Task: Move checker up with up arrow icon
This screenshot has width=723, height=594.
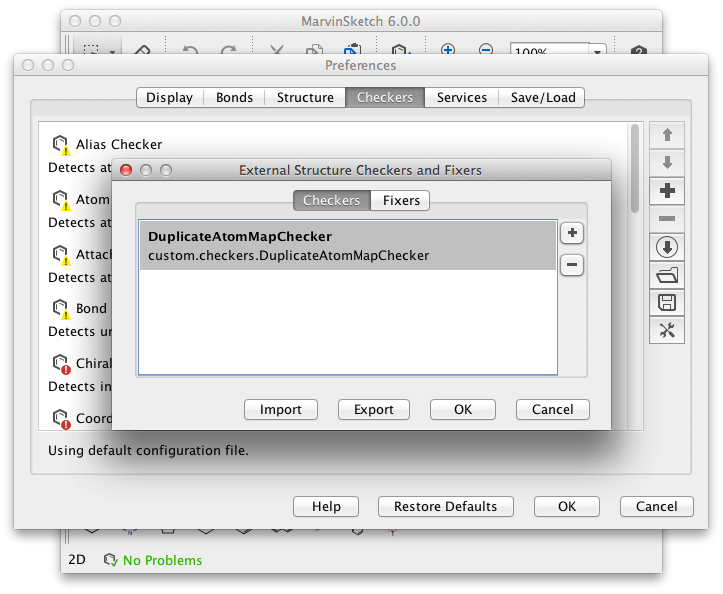Action: tap(667, 134)
